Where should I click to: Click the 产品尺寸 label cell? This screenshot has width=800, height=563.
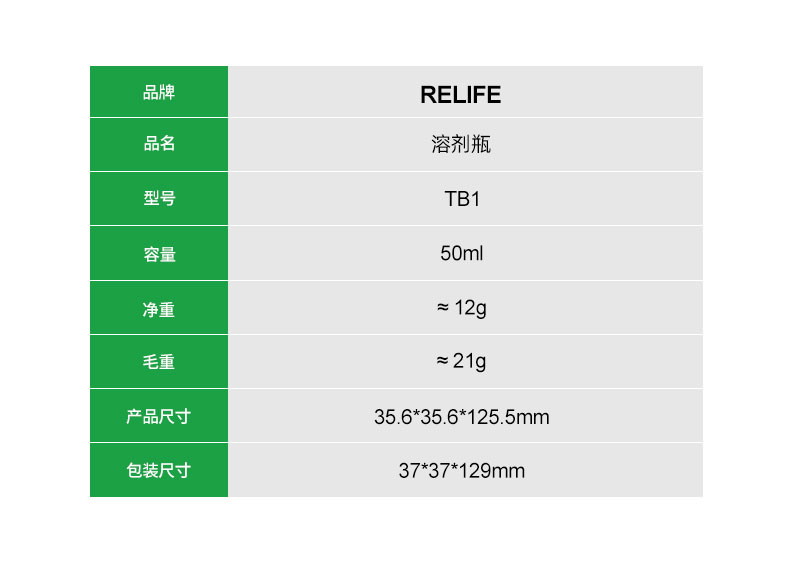point(159,416)
